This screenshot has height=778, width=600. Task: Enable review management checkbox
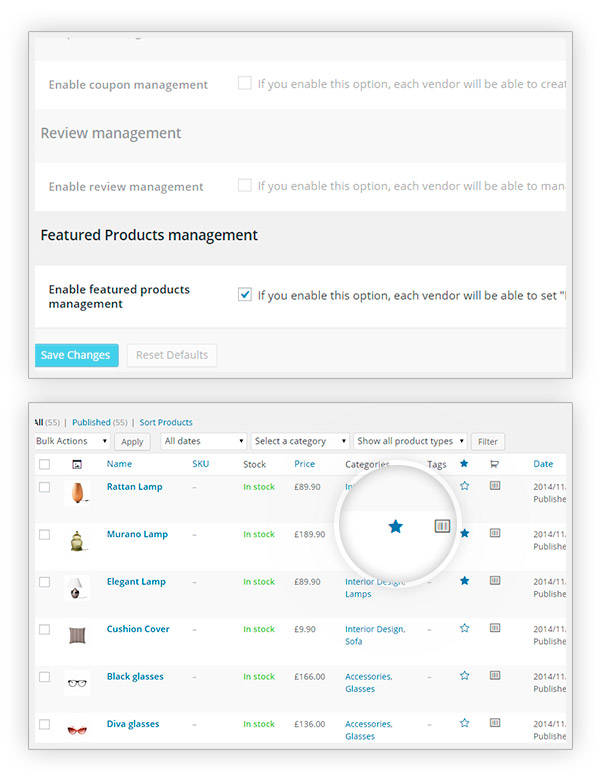pyautogui.click(x=245, y=185)
